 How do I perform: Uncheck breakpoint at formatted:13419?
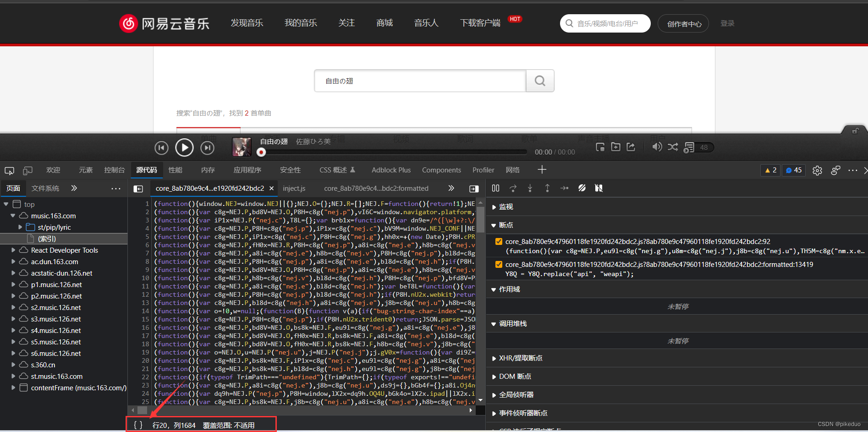click(499, 264)
